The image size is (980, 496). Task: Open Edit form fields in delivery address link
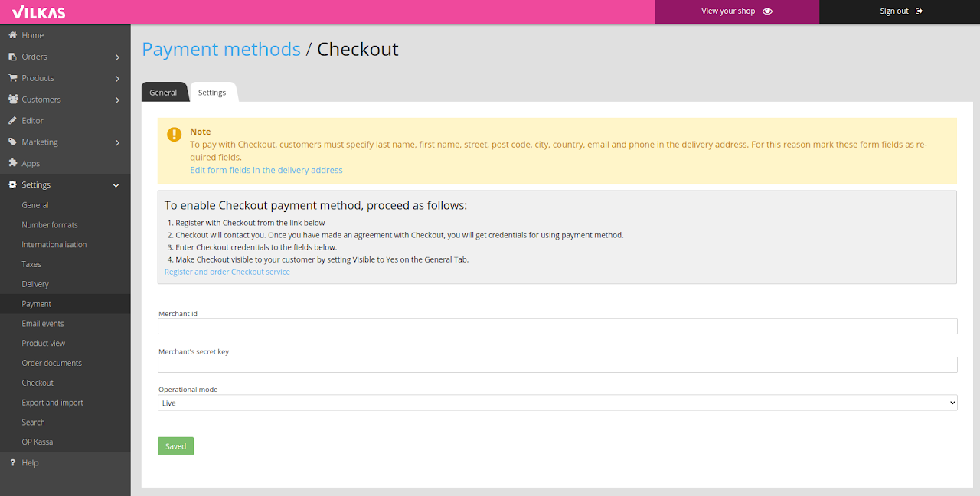pyautogui.click(x=266, y=170)
